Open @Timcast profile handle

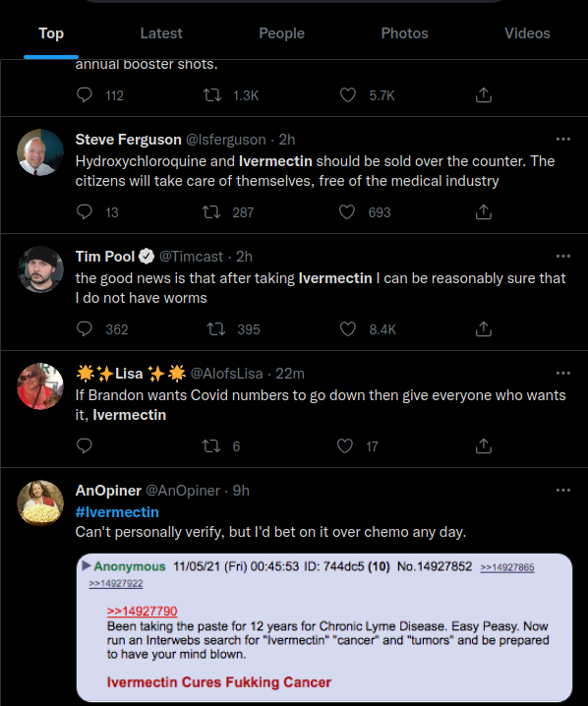pyautogui.click(x=191, y=257)
